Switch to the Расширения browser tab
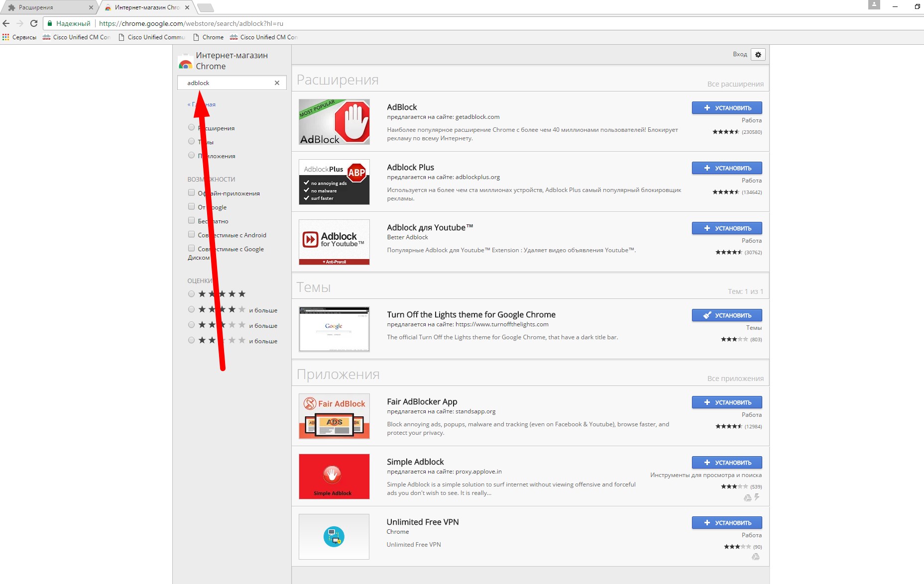 (x=49, y=7)
